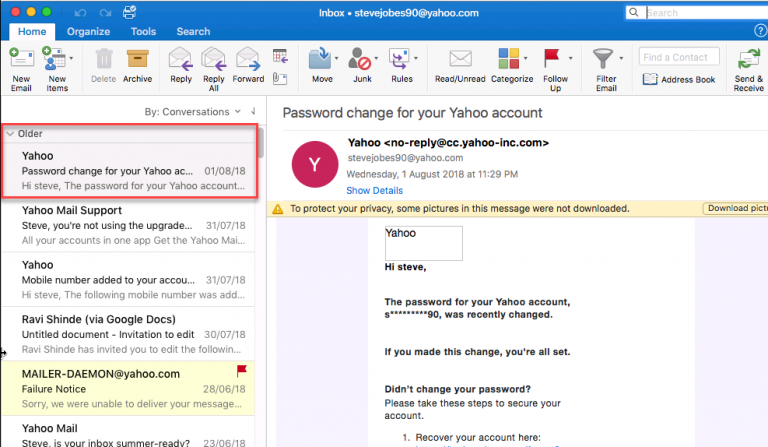Click the Print icon in the title bar
The height and width of the screenshot is (447, 768).
129,12
